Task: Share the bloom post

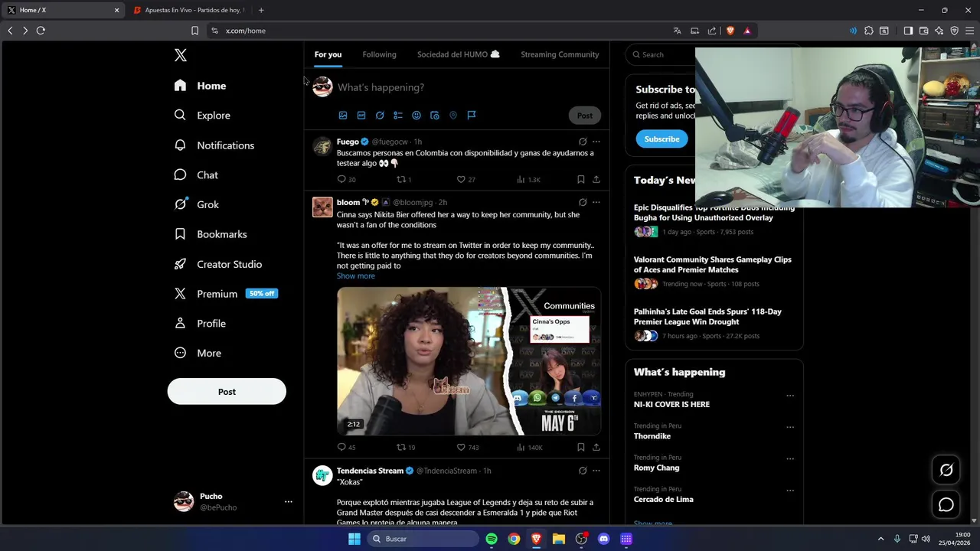Action: 596,447
